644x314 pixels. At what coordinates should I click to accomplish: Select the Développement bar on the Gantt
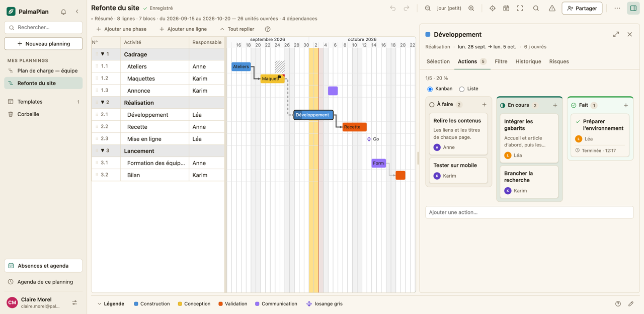click(x=313, y=115)
